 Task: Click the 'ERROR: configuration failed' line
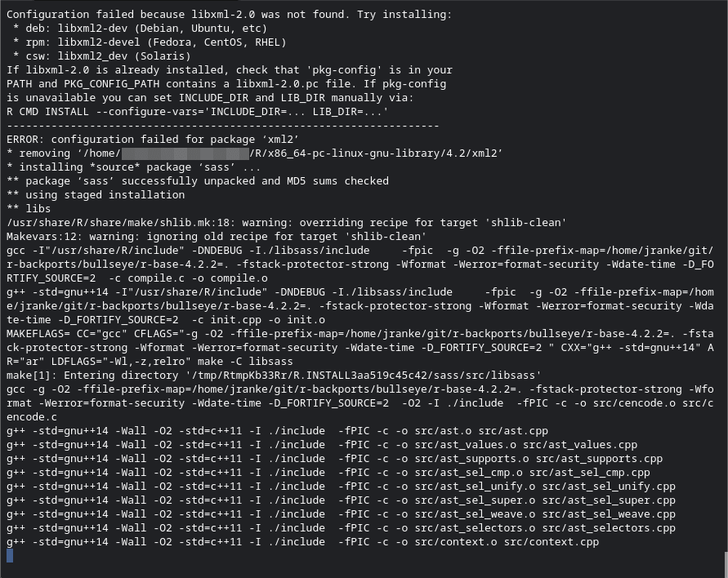(x=153, y=140)
